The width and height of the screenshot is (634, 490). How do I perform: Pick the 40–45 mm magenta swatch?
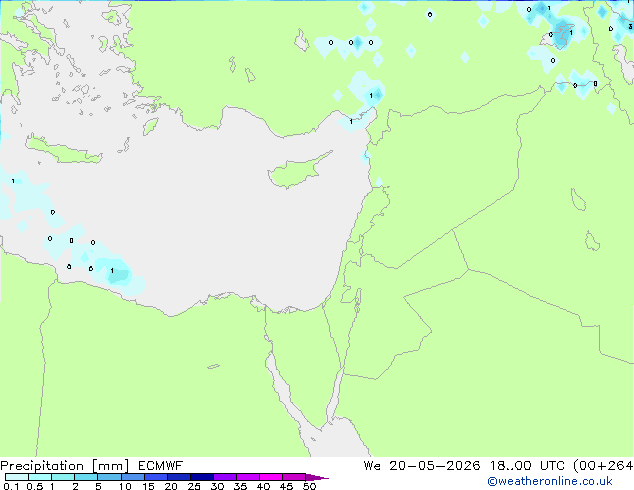click(271, 477)
